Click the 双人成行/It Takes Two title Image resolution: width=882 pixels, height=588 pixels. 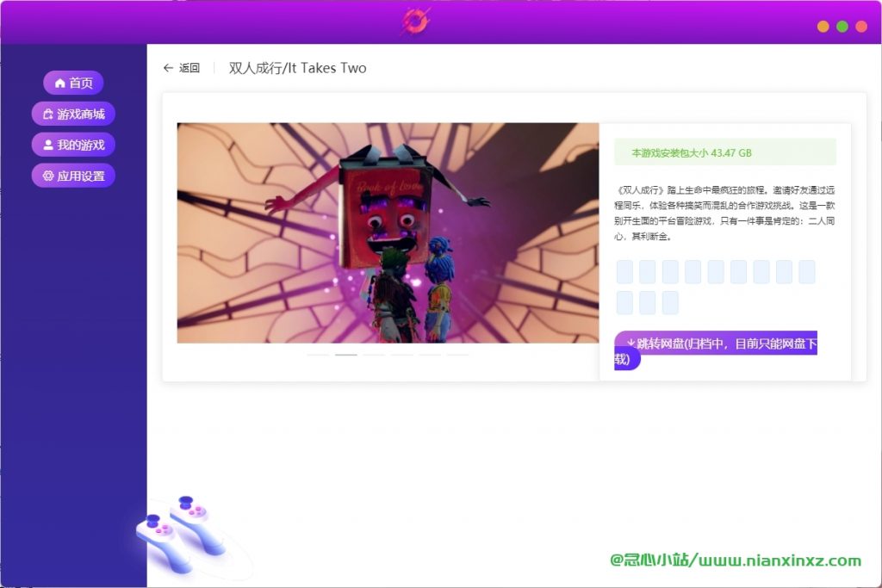pyautogui.click(x=297, y=68)
